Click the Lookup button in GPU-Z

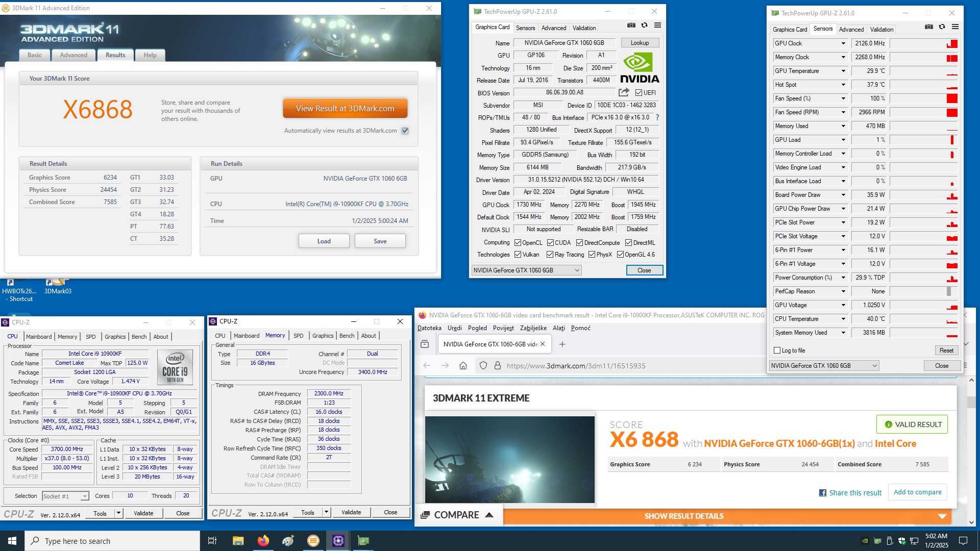click(640, 43)
